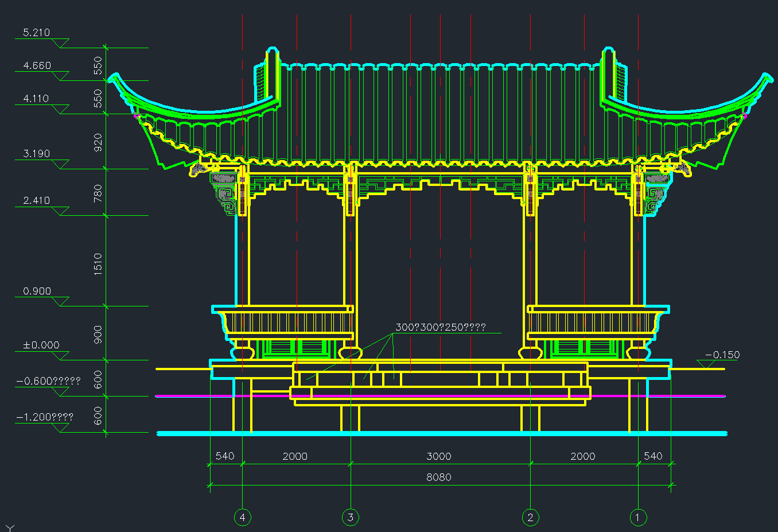Select the axis bubble numbered 3
Image resolution: width=778 pixels, height=532 pixels.
point(351,518)
